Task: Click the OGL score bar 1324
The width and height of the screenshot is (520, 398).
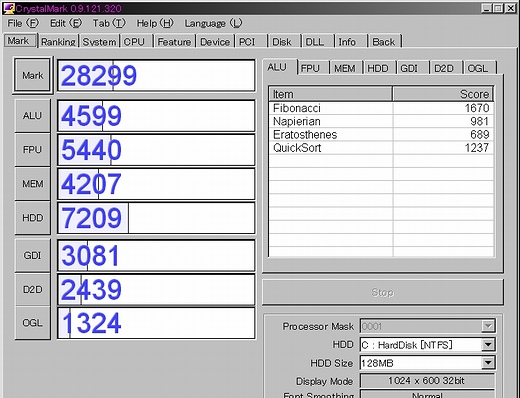Action: click(x=156, y=323)
